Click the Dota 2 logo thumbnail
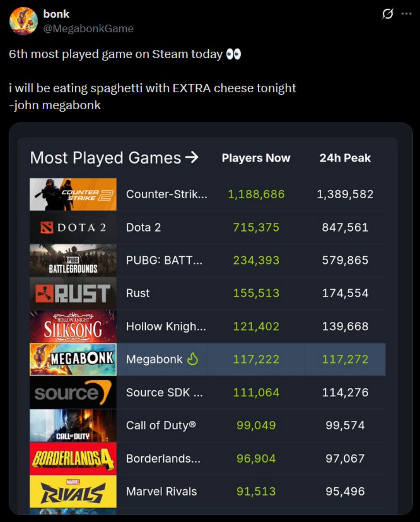420x522 pixels. 73,227
